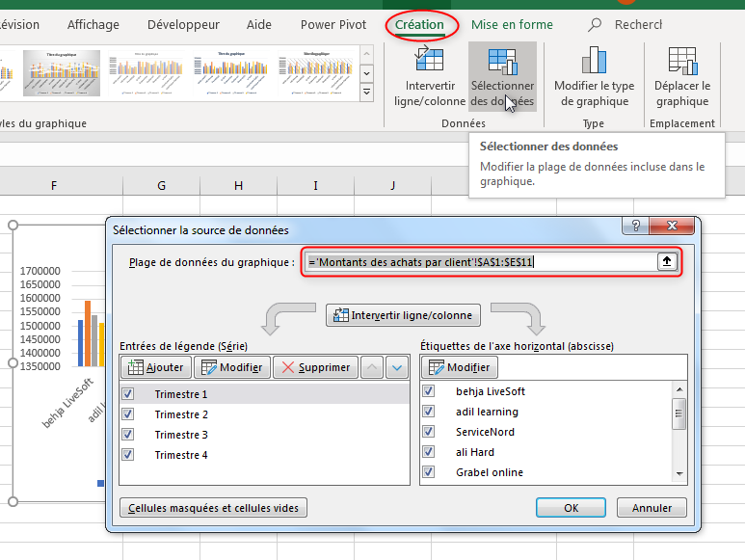Click Supprimer series button
The height and width of the screenshot is (560, 745).
click(x=315, y=367)
